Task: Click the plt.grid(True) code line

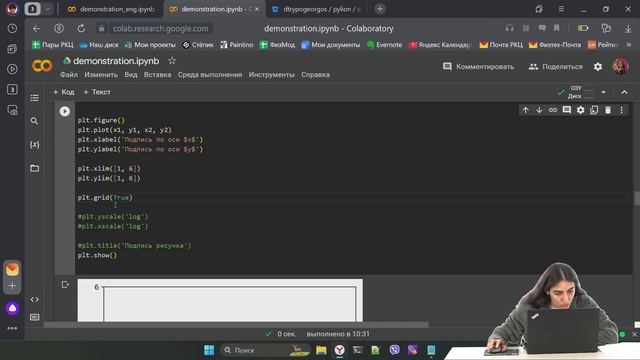Action: (105, 198)
